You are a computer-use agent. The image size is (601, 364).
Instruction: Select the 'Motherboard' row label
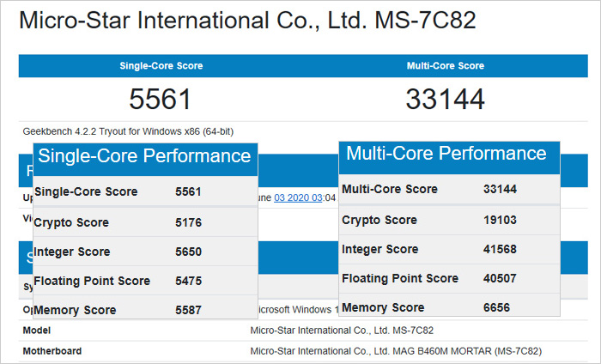52,351
